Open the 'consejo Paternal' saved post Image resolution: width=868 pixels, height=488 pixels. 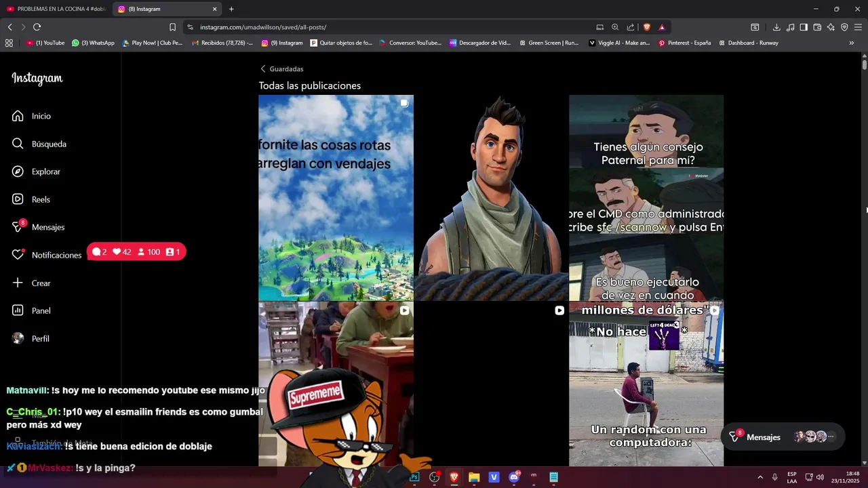tap(646, 197)
